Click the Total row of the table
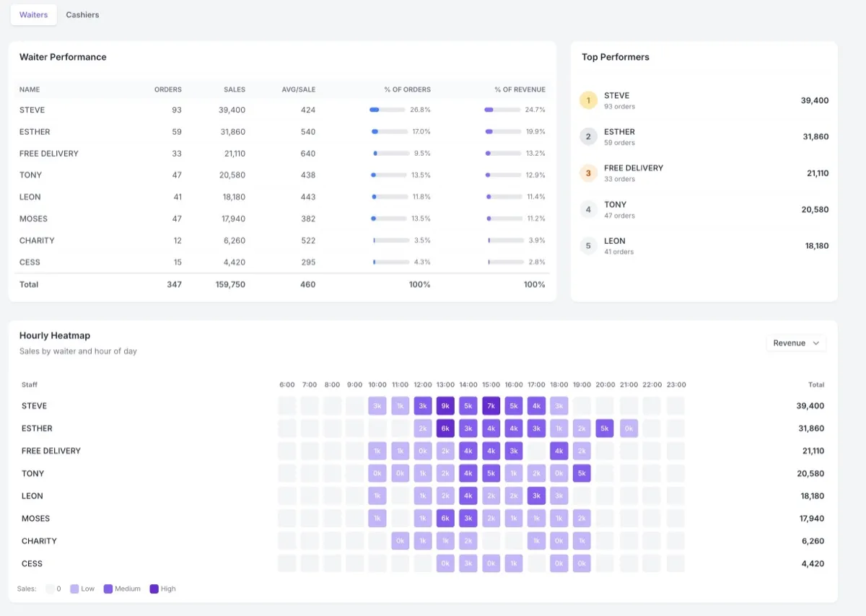 click(x=216, y=284)
